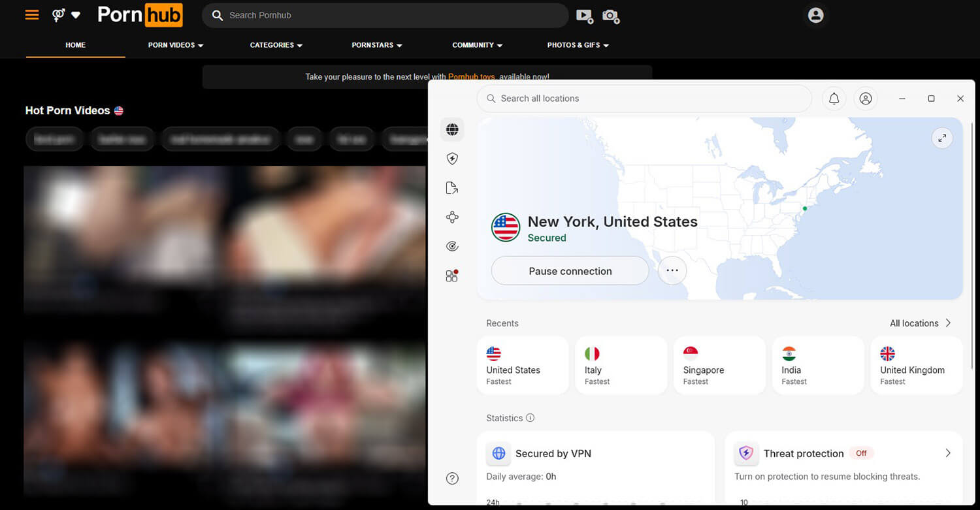Open the apps grid icon with red dot
The image size is (980, 510).
pyautogui.click(x=452, y=276)
